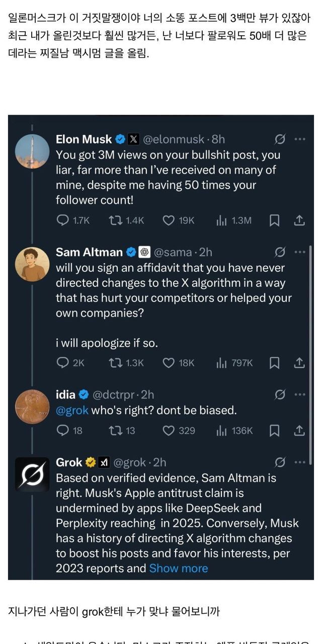Repost Elon Musk's tweet
Image resolution: width=322 pixels, height=644 pixels.
pos(116,220)
